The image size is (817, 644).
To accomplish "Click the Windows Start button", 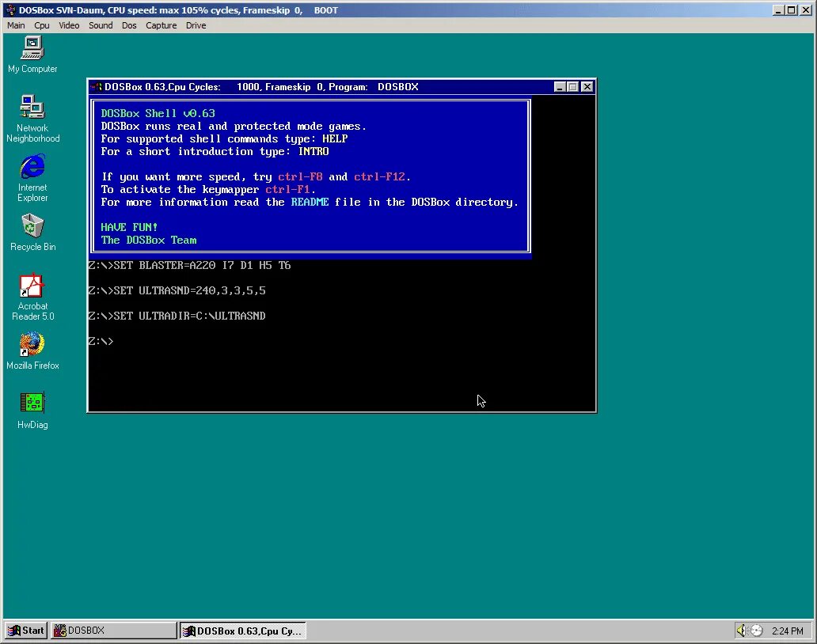I will pyautogui.click(x=26, y=631).
